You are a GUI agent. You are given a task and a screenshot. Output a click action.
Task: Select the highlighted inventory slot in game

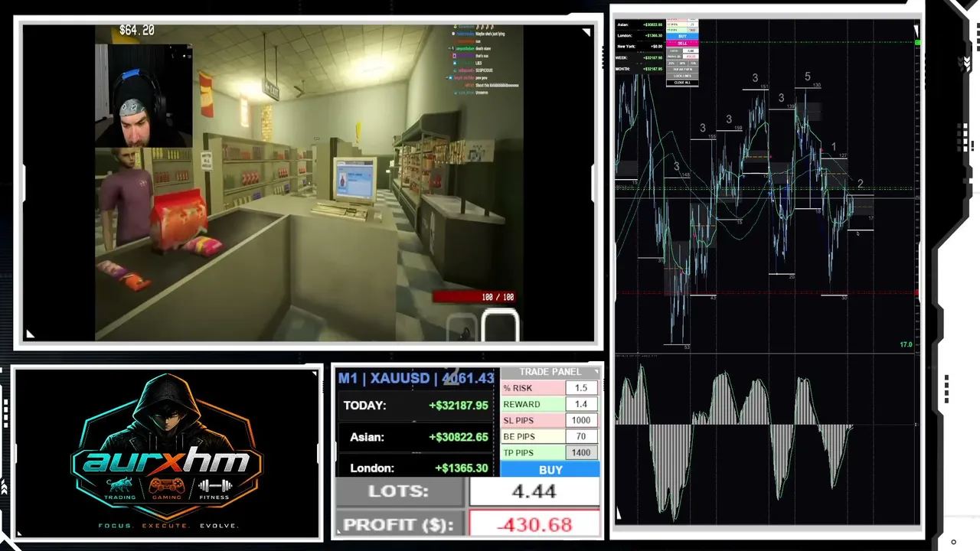(x=500, y=324)
